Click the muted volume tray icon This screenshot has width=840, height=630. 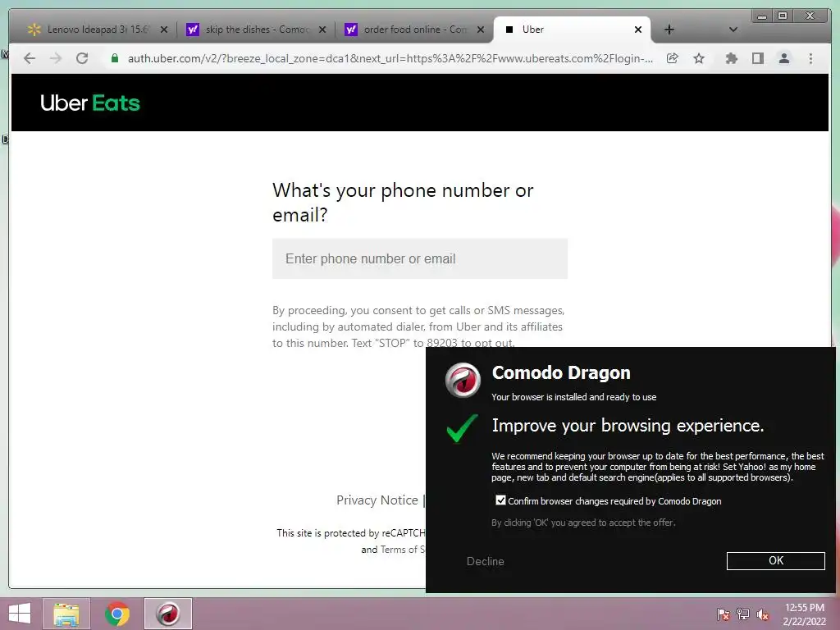763,614
